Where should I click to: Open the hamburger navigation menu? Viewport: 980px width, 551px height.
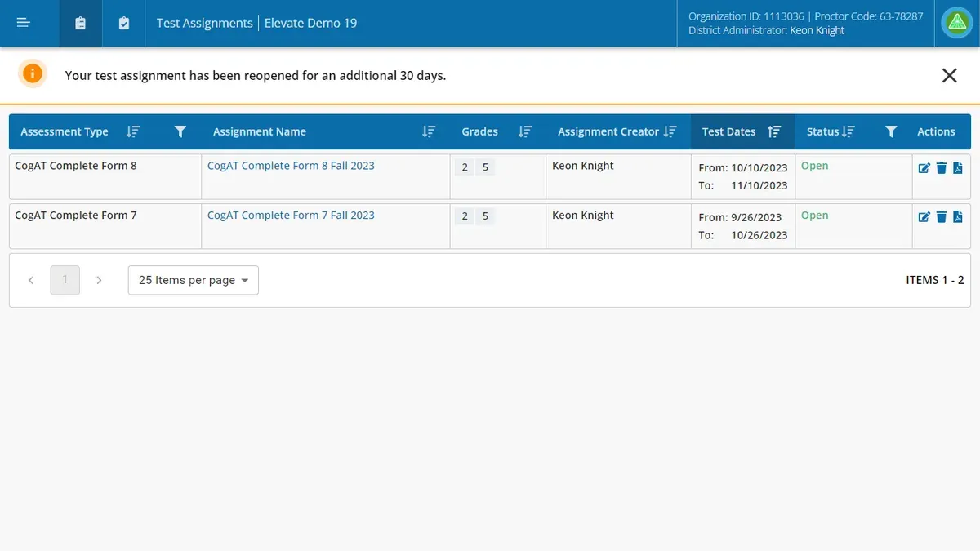tap(23, 23)
